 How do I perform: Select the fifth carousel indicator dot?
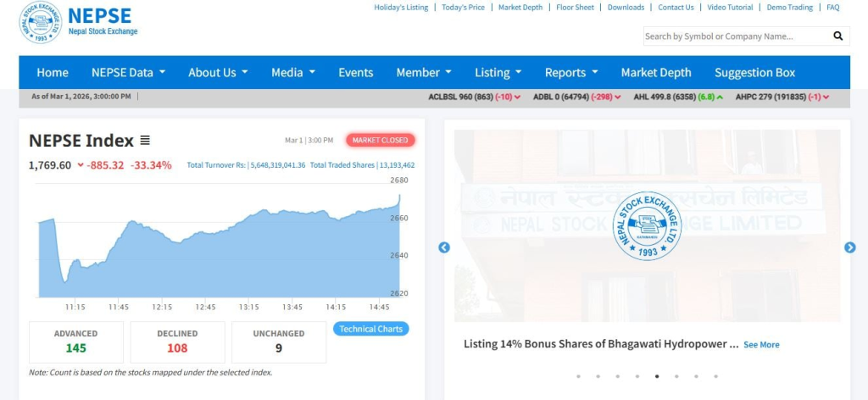tap(657, 376)
